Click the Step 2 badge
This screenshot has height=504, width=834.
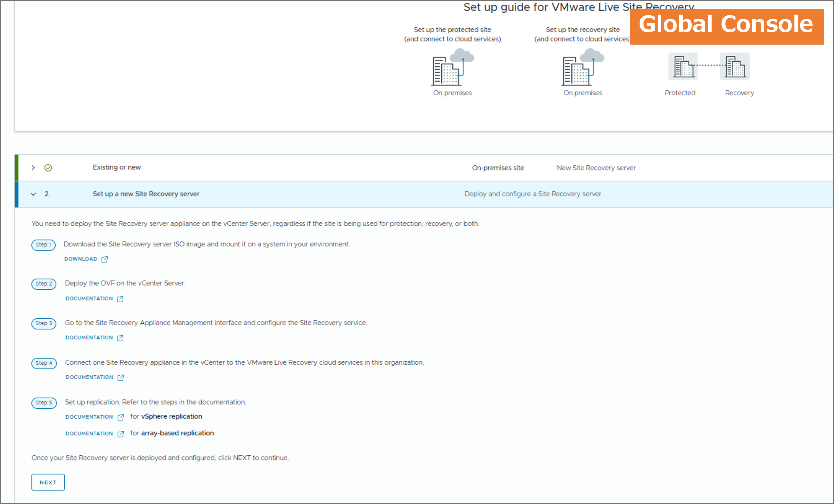pos(44,284)
